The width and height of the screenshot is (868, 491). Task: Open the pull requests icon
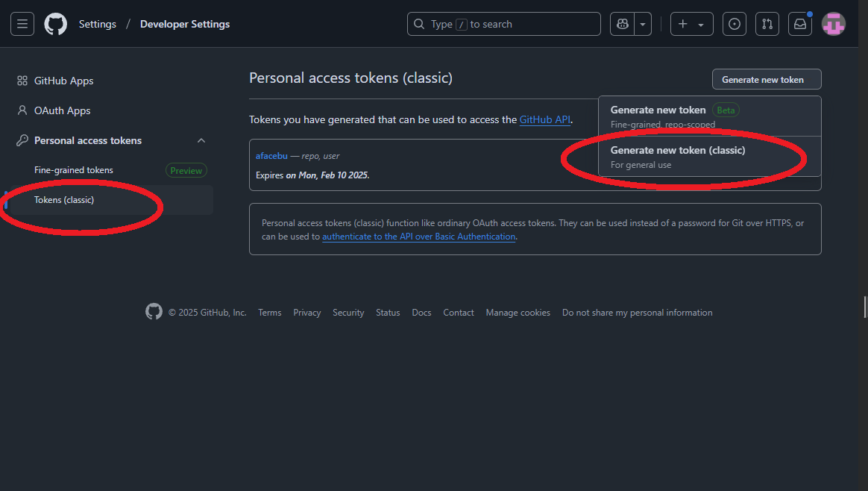pyautogui.click(x=767, y=24)
